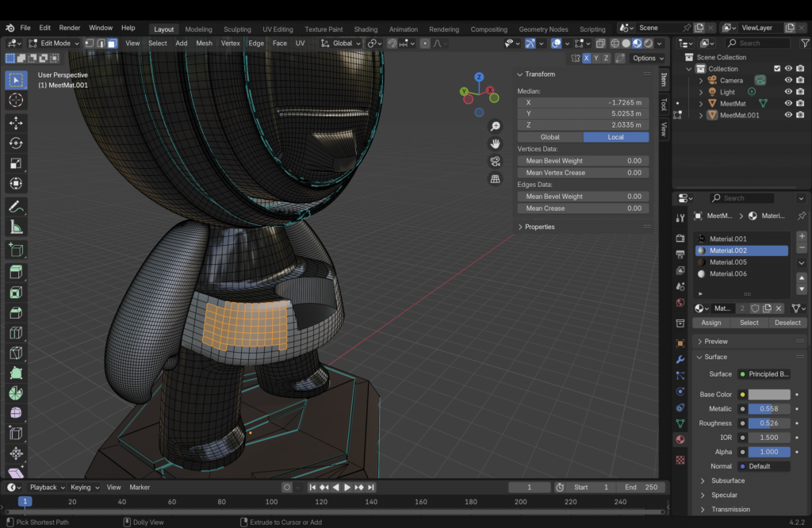
Task: Select Material.005 in material slot list
Action: pyautogui.click(x=728, y=262)
